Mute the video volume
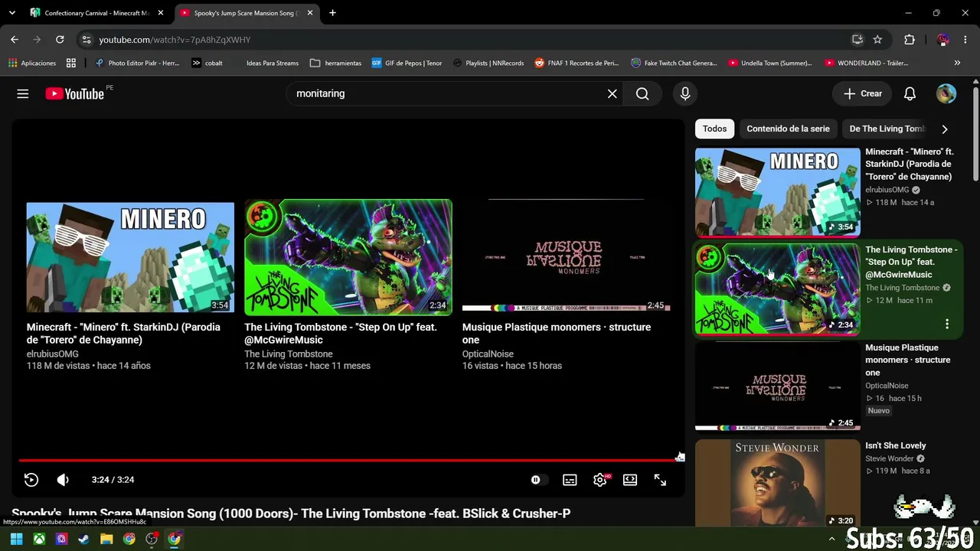Image resolution: width=980 pixels, height=551 pixels. click(x=63, y=480)
